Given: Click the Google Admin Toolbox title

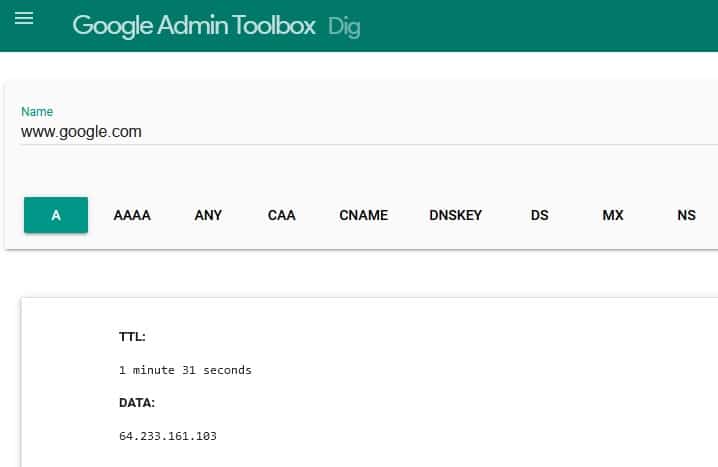Looking at the screenshot, I should point(194,26).
